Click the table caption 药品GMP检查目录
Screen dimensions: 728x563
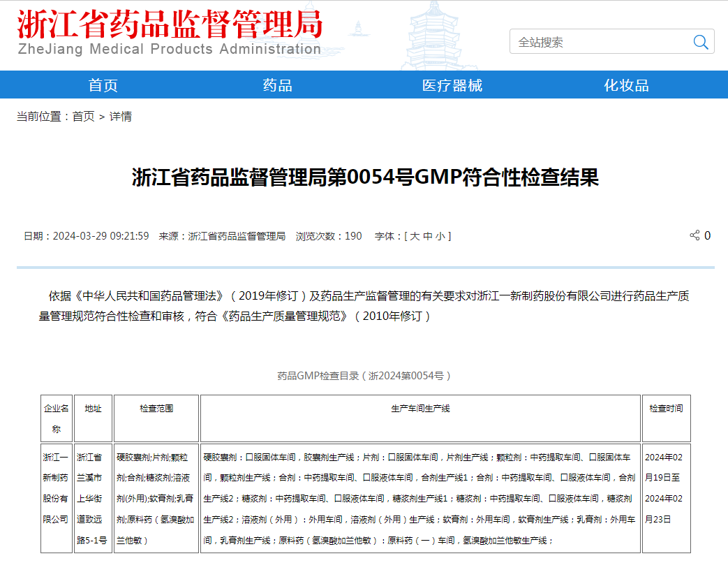(x=364, y=375)
